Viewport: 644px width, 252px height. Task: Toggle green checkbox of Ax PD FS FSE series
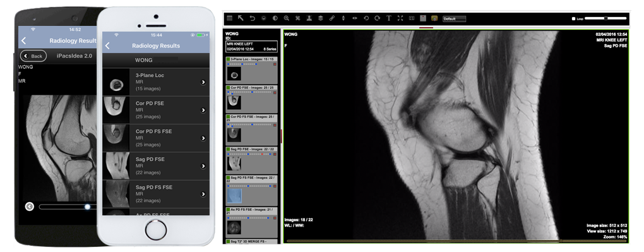[x=228, y=210]
